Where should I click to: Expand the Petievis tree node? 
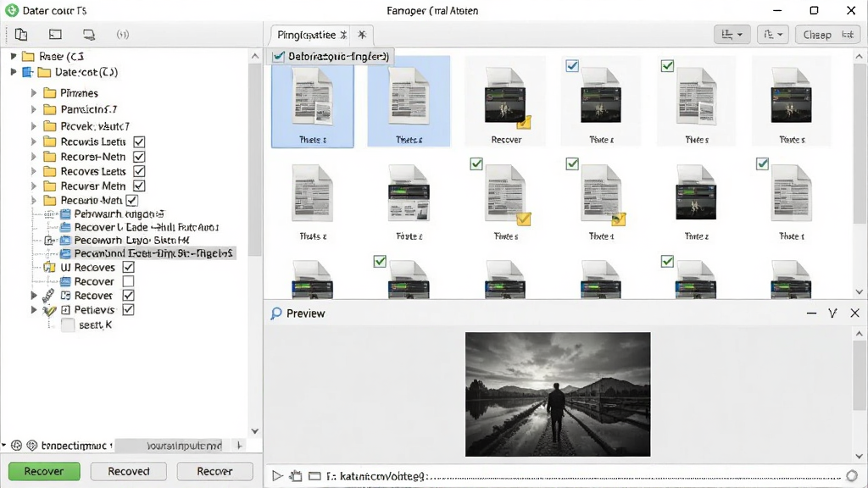(34, 310)
